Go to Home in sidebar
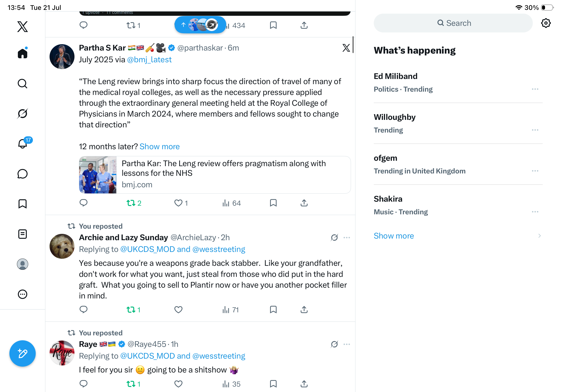The height and width of the screenshot is (392, 561). 23,53
